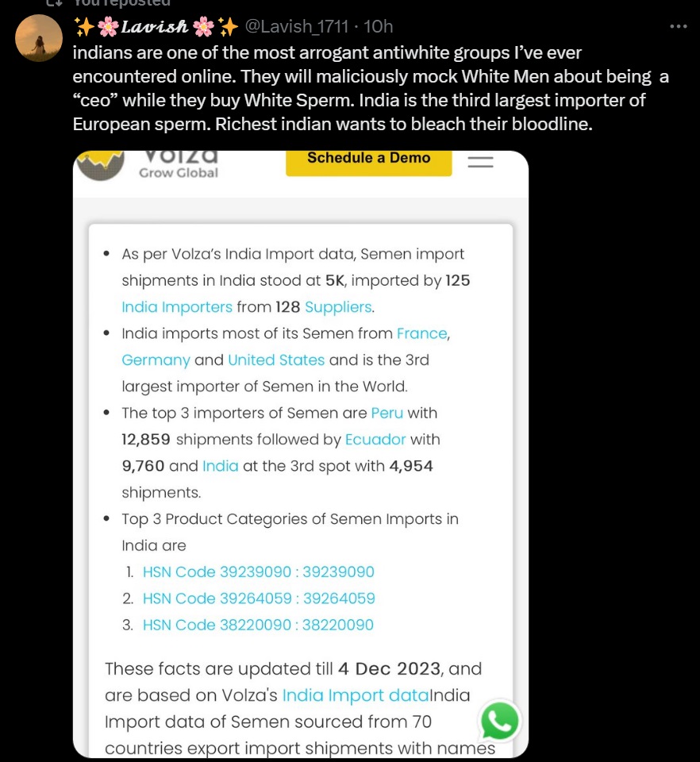Click the Peru link
The height and width of the screenshot is (762, 700).
(x=387, y=413)
